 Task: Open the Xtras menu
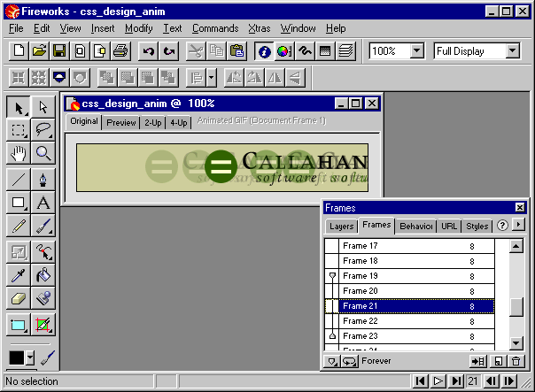(260, 28)
